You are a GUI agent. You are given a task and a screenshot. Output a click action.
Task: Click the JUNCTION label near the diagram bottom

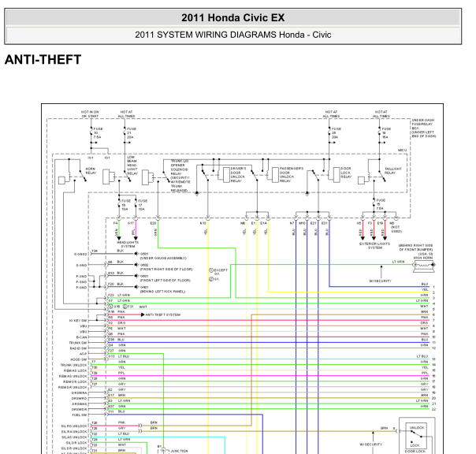pos(179,451)
